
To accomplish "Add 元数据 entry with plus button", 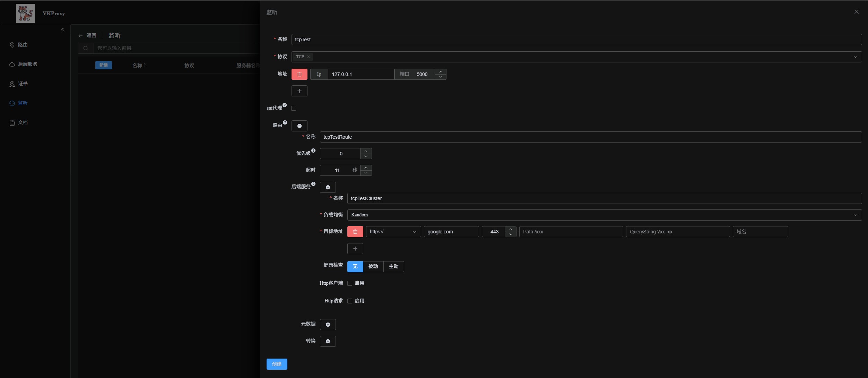I will pyautogui.click(x=328, y=325).
